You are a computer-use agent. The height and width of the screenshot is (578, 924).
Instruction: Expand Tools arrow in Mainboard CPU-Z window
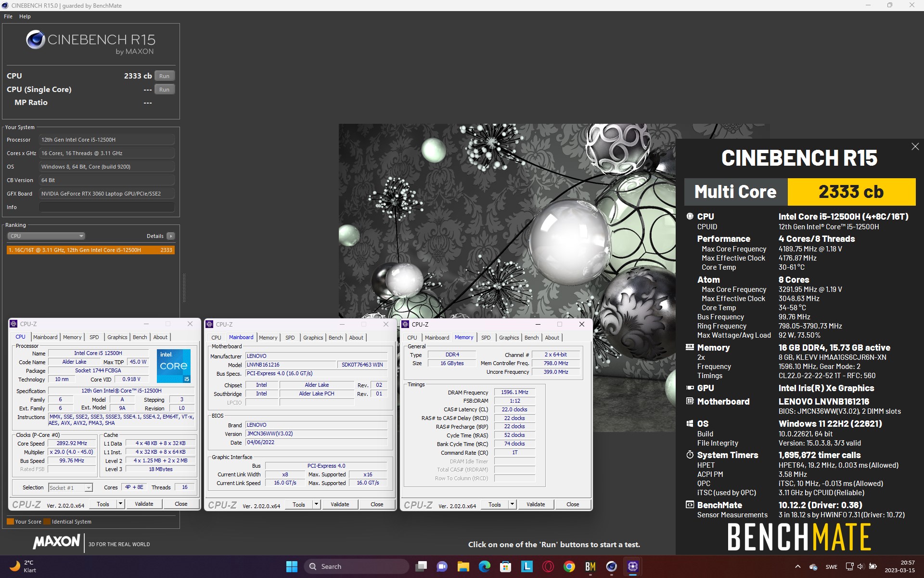click(316, 504)
